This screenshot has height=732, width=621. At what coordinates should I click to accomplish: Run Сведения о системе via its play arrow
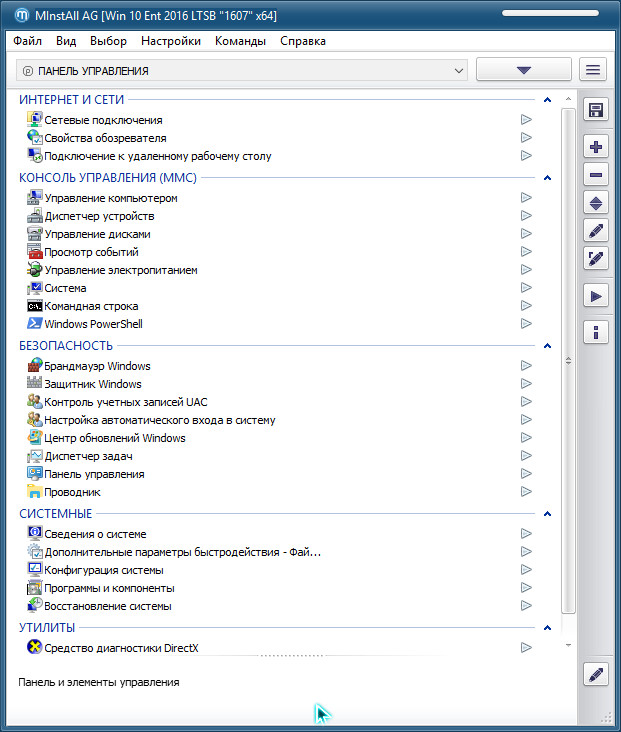click(526, 534)
